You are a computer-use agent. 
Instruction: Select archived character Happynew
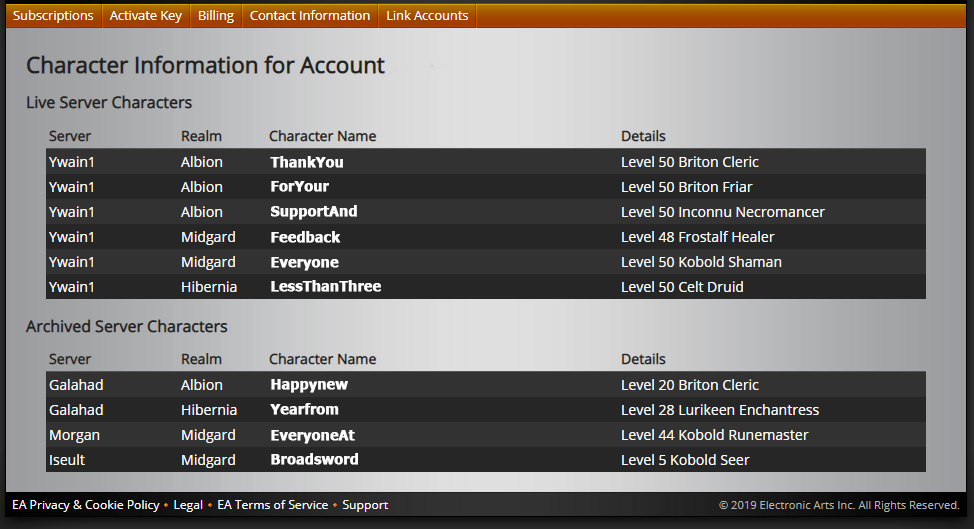pos(309,385)
